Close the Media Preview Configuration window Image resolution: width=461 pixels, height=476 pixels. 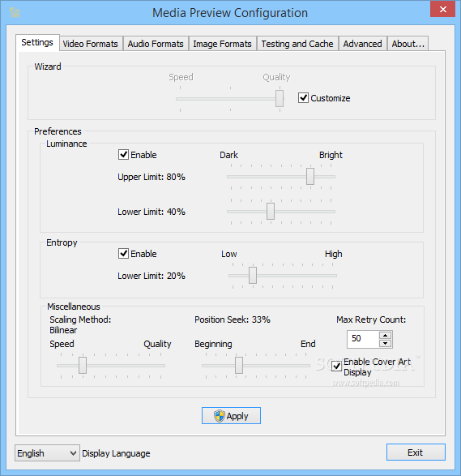point(443,10)
